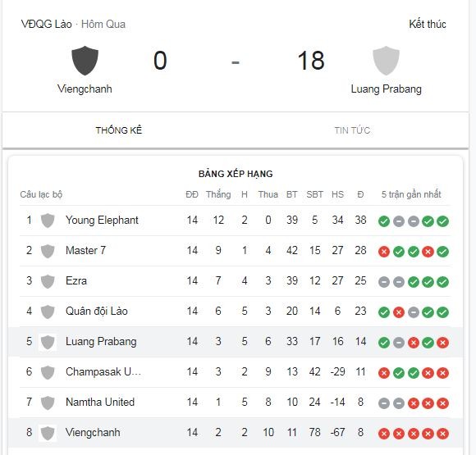Click the Luang Prabang score of 18
Image resolution: width=476 pixels, height=455 pixels.
pyautogui.click(x=311, y=61)
